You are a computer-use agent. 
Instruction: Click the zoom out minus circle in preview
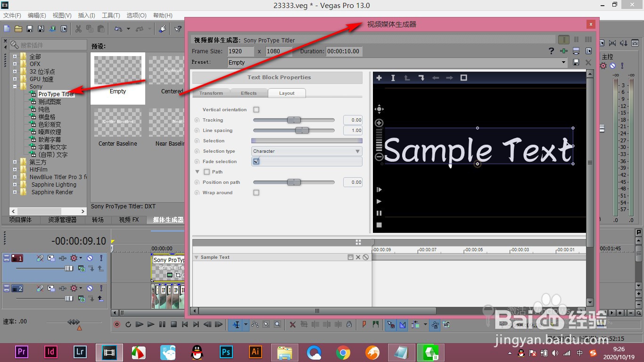(379, 157)
